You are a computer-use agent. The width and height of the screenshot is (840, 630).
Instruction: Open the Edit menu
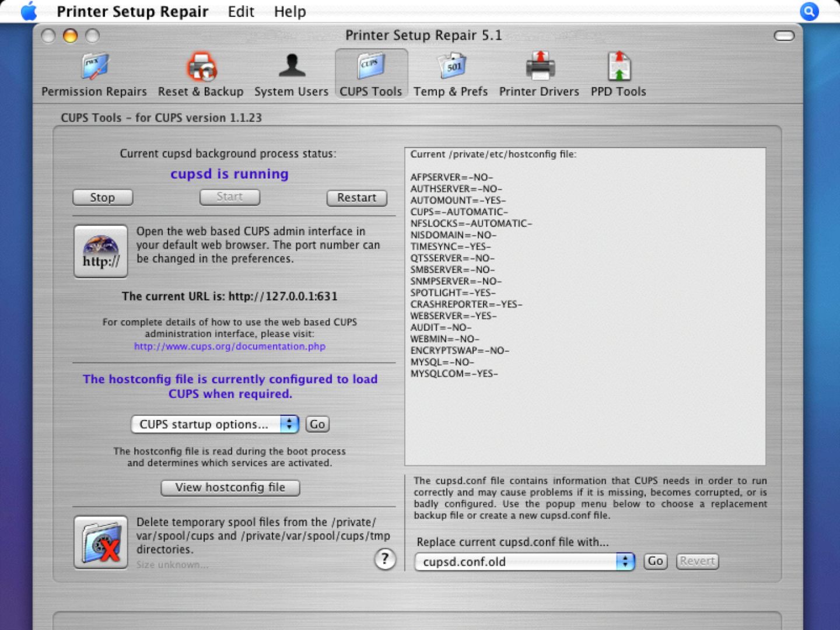click(241, 12)
